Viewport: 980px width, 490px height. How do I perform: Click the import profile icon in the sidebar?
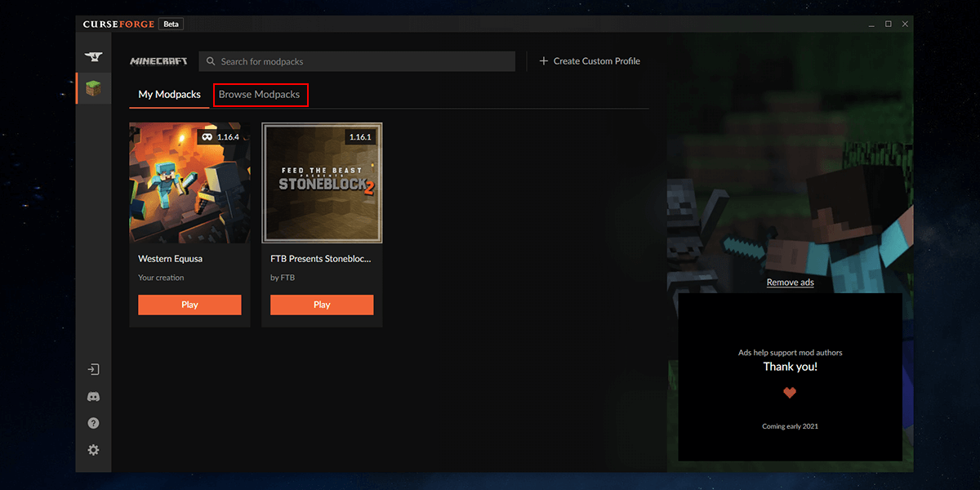(93, 368)
